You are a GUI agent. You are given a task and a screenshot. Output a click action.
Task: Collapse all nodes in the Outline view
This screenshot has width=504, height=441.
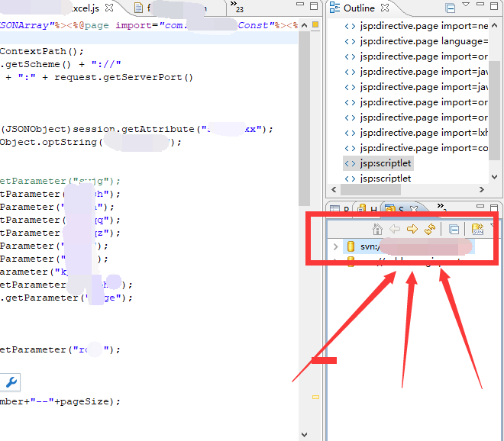tap(451, 8)
